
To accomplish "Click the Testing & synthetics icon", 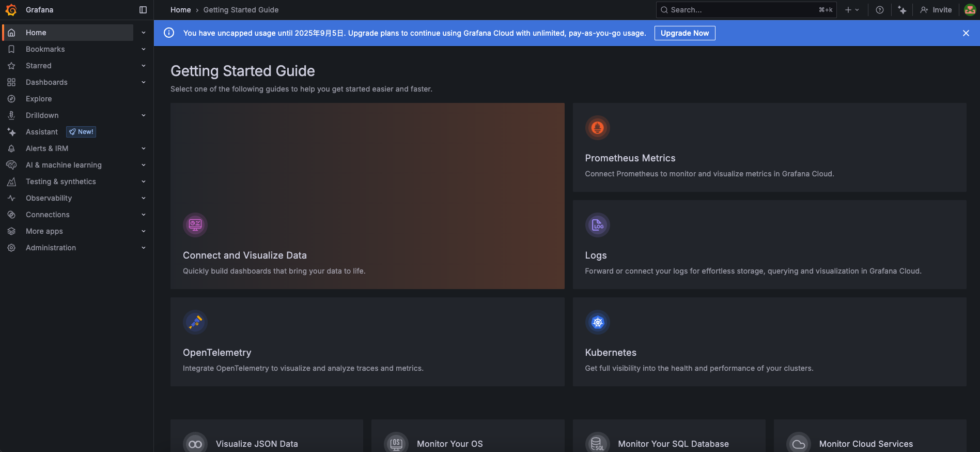I will (x=11, y=182).
